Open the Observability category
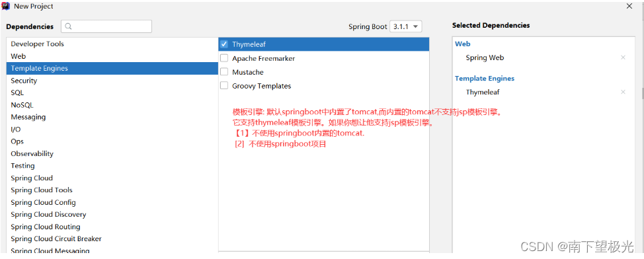The image size is (644, 259). [112, 153]
